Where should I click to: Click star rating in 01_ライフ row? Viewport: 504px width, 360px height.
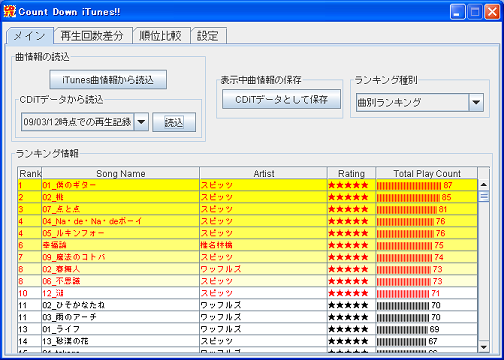coord(348,329)
